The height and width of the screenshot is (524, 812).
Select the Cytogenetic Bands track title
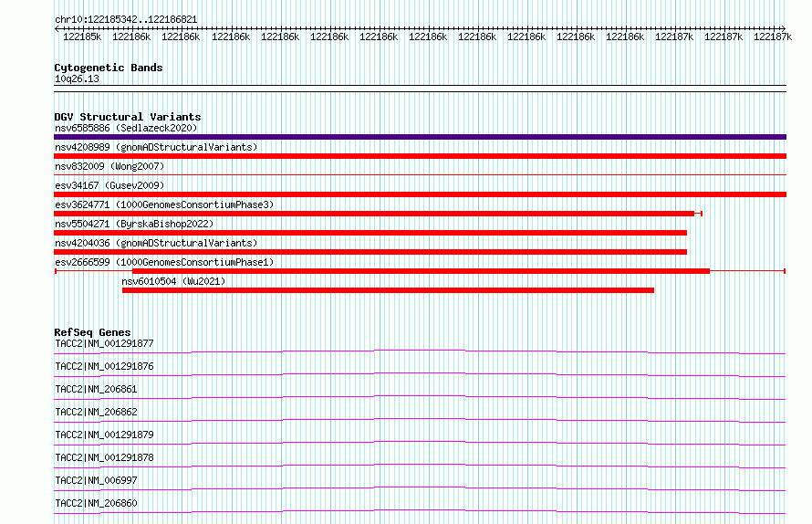click(x=109, y=68)
